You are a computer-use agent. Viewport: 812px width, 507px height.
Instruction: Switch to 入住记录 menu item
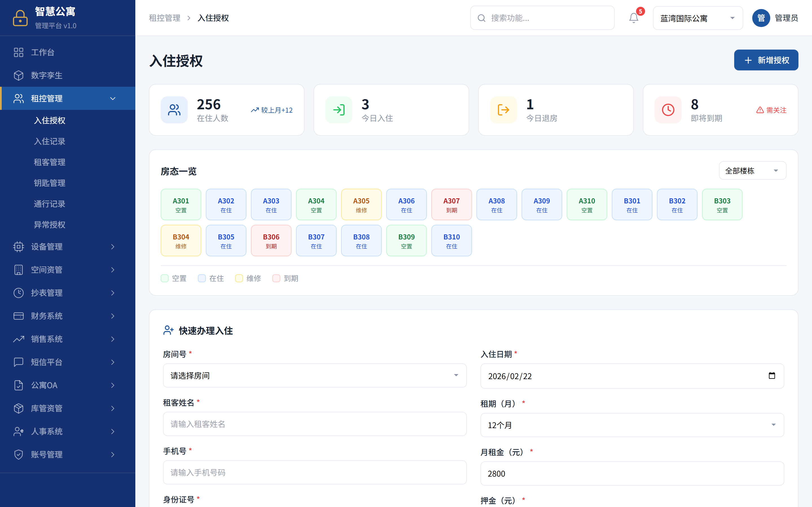49,141
